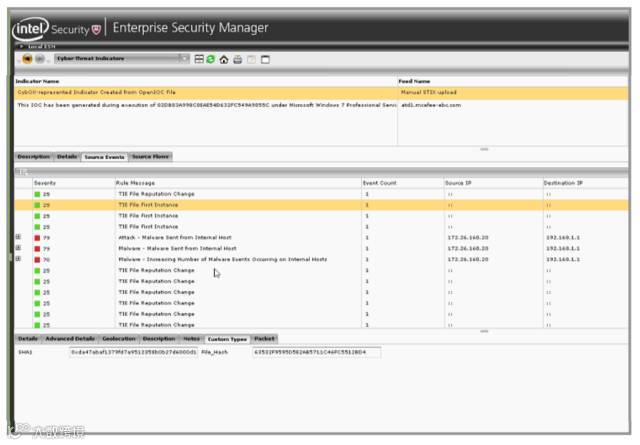Go to the Home view icon

(224, 60)
